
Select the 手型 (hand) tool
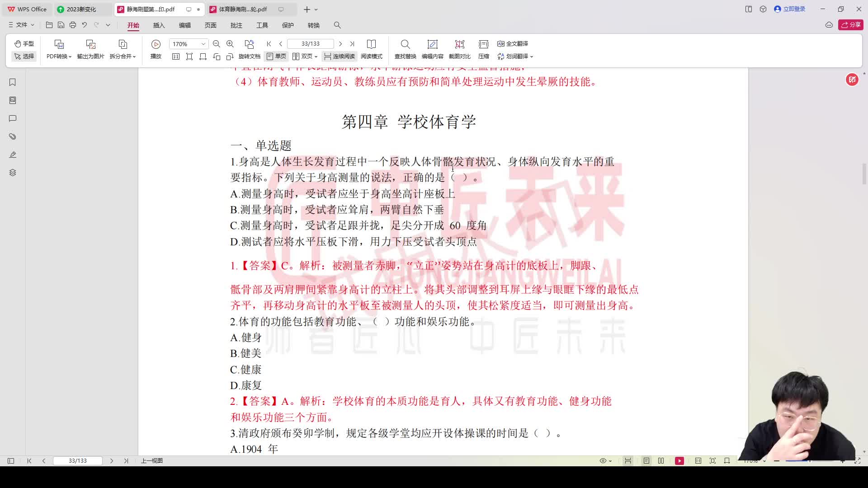click(x=24, y=43)
